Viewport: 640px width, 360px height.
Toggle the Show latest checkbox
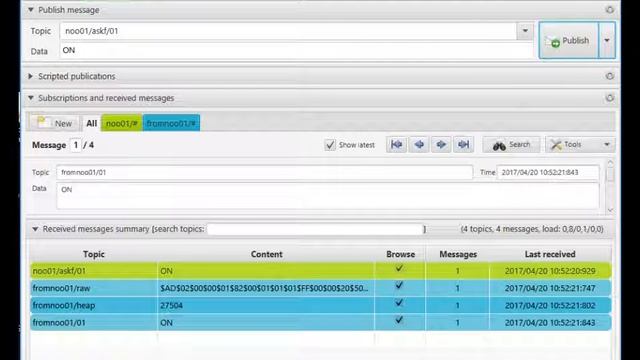click(330, 145)
